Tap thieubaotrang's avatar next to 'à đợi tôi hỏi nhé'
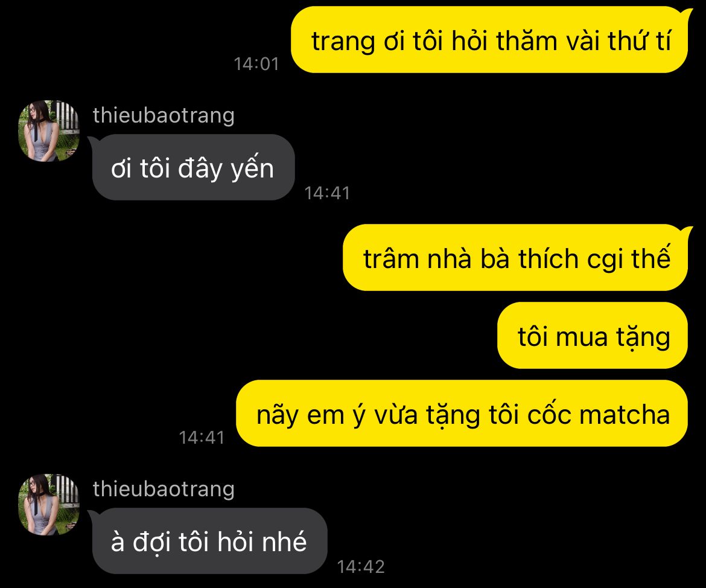The height and width of the screenshot is (588, 706). (x=49, y=505)
